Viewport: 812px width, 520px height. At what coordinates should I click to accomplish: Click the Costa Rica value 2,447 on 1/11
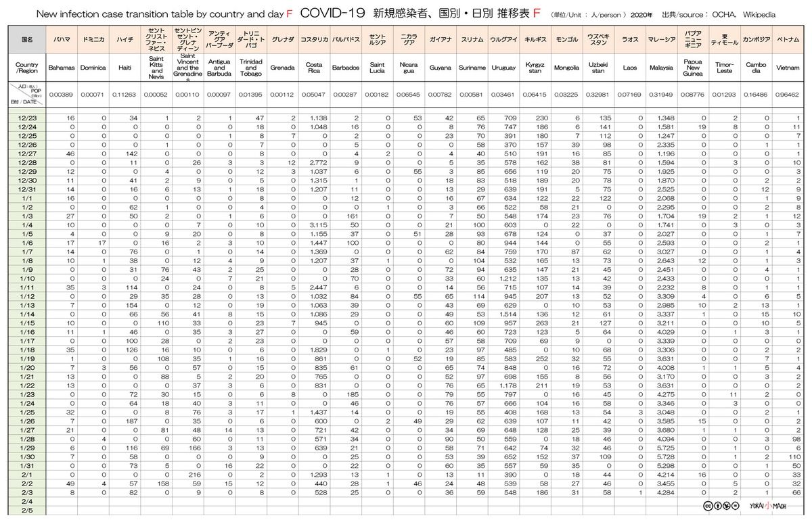pos(318,287)
